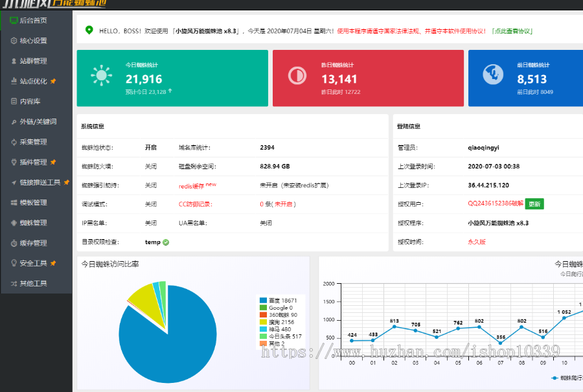Click the gear icon for 核心设置
Screen dimensions: 583x392
point(14,40)
